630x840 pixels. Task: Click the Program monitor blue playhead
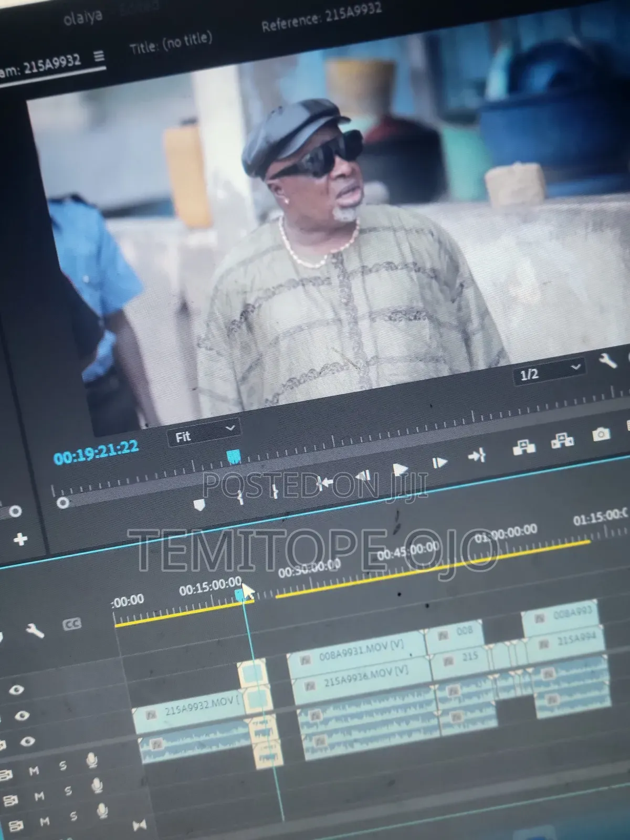tap(234, 457)
